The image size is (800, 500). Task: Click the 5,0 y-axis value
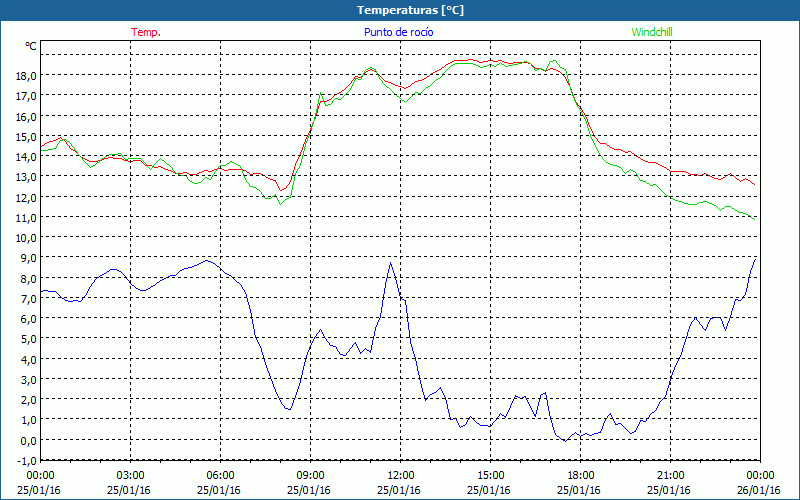(31, 339)
